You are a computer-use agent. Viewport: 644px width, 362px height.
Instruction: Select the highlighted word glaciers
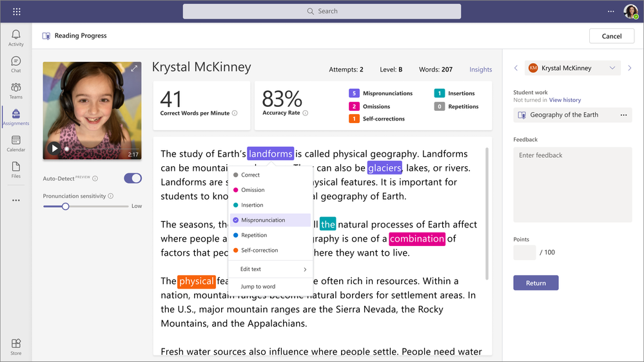click(384, 168)
